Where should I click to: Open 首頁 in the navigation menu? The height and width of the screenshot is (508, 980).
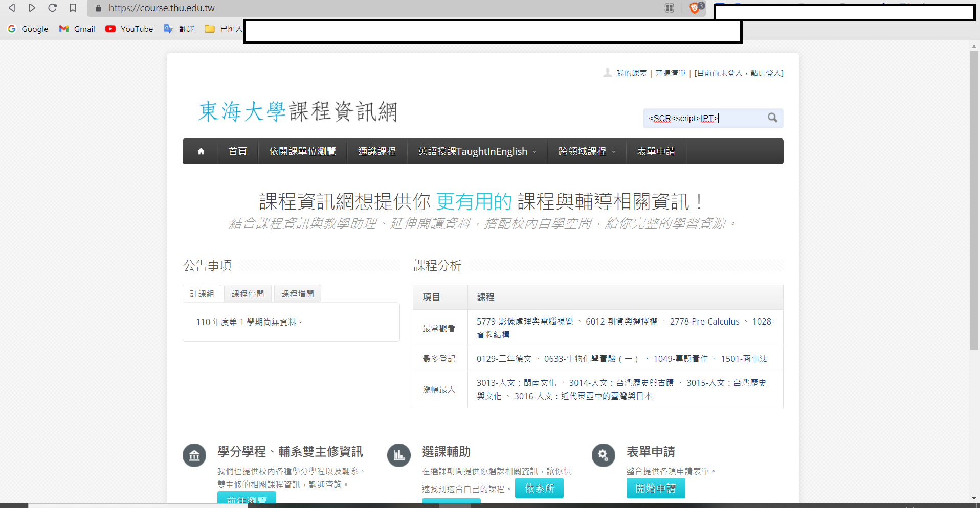(x=237, y=151)
